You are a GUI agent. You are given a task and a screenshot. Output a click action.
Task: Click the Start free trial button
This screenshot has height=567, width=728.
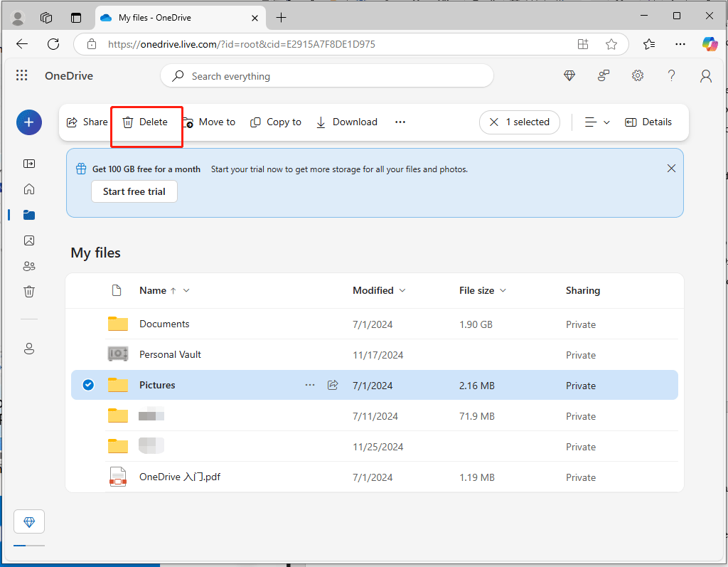coord(134,191)
